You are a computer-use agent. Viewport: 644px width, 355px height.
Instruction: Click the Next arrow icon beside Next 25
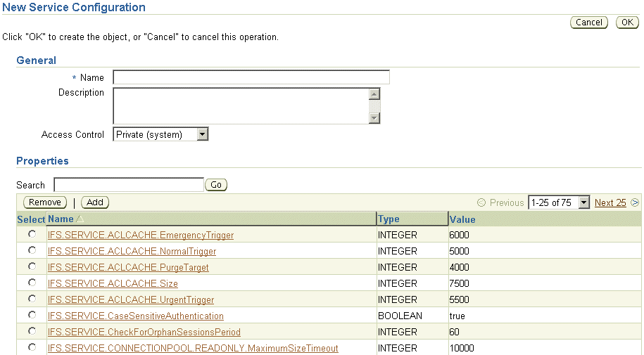point(635,202)
